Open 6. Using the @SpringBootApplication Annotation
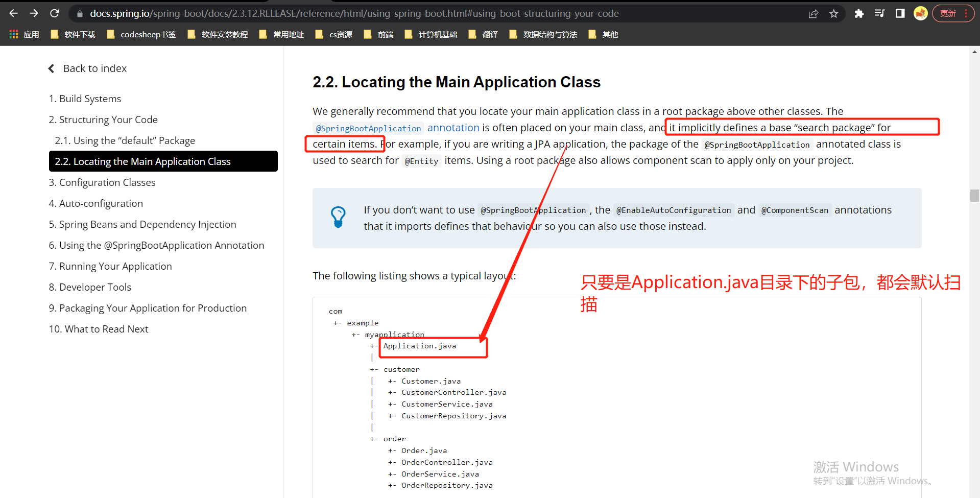 156,245
